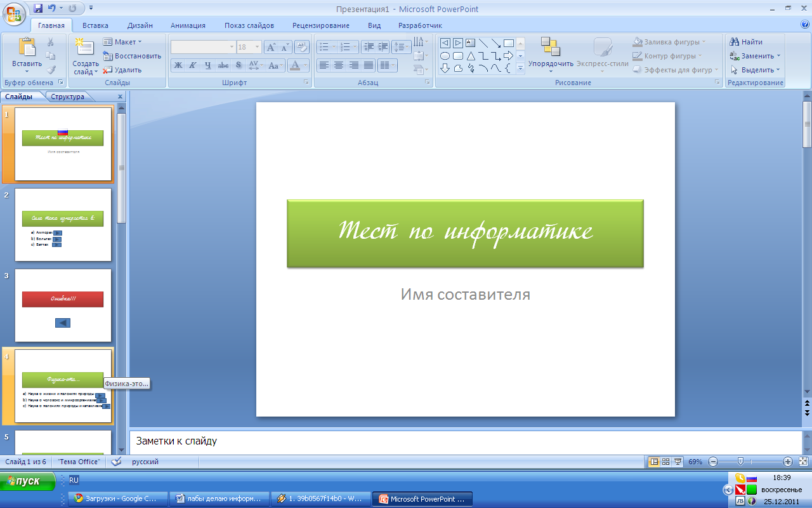Click the Вставить paste clipboard icon
Viewport: 812px width, 508px height.
(x=27, y=48)
